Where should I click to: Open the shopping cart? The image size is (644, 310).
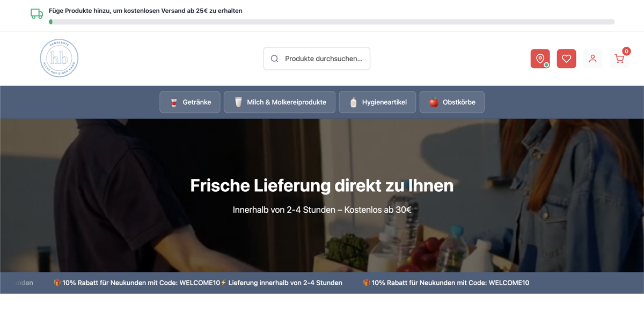pyautogui.click(x=619, y=59)
